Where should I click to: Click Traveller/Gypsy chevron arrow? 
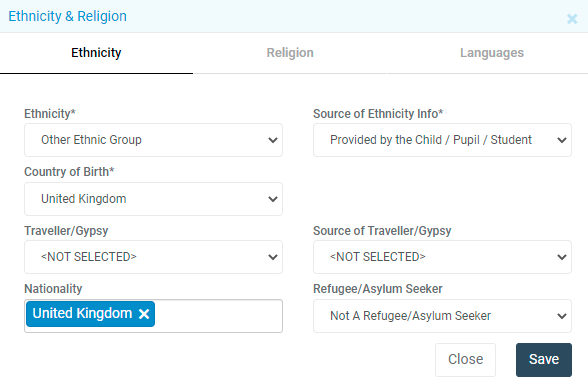pyautogui.click(x=273, y=257)
